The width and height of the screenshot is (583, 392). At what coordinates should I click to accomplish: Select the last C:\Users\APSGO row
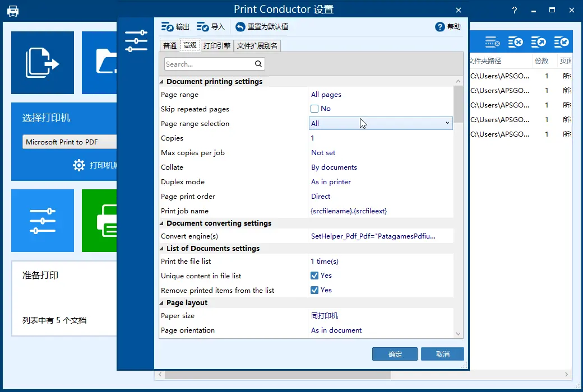[x=499, y=134]
